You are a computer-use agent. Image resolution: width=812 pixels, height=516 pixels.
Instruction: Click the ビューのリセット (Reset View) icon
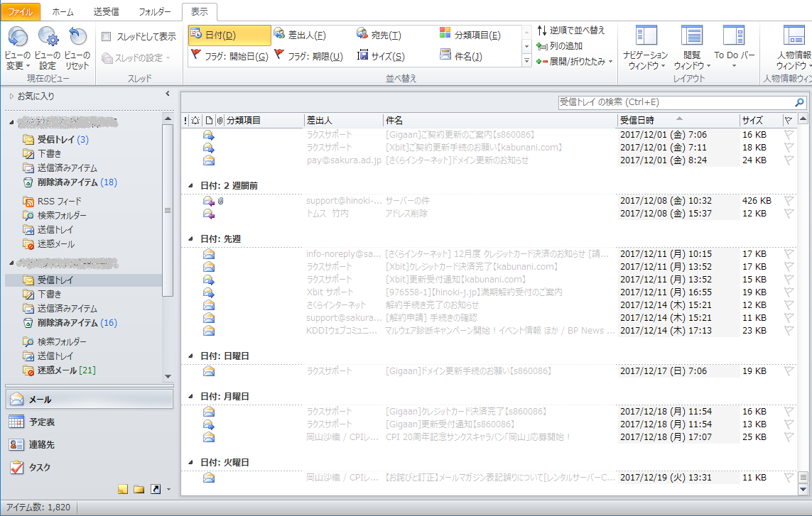click(x=77, y=36)
